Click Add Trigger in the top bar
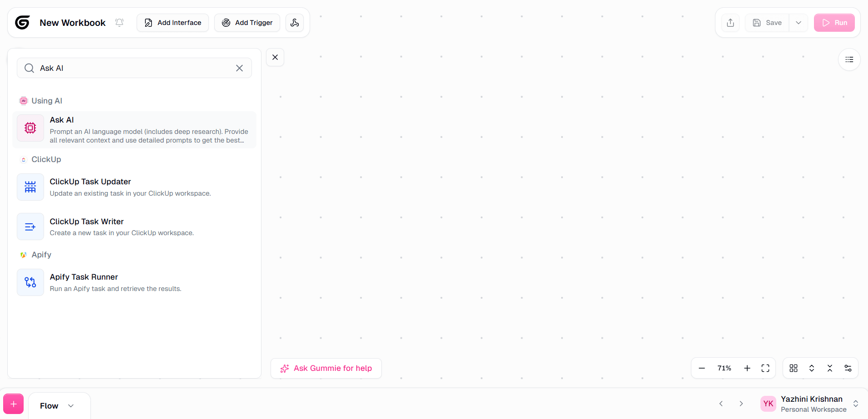 (247, 22)
